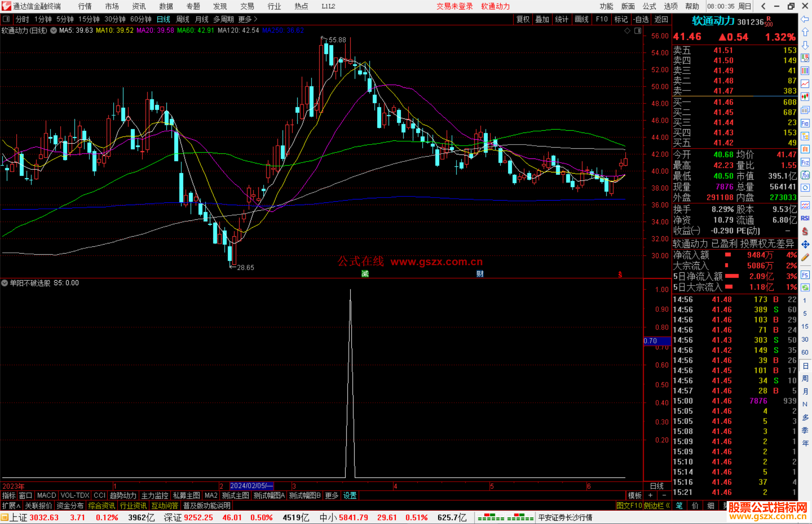Toggle the panel layout icon left of 分时
The height and width of the screenshot is (524, 812).
click(x=6, y=19)
